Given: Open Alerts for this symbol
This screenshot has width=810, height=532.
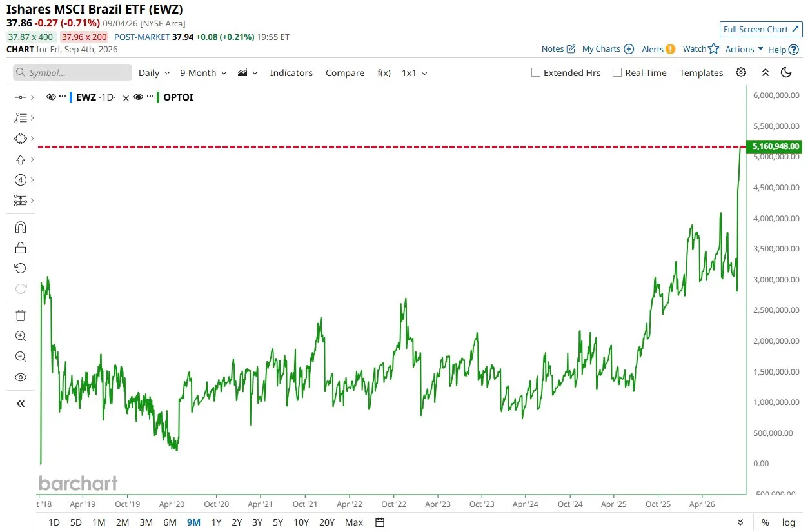Looking at the screenshot, I should click(658, 49).
